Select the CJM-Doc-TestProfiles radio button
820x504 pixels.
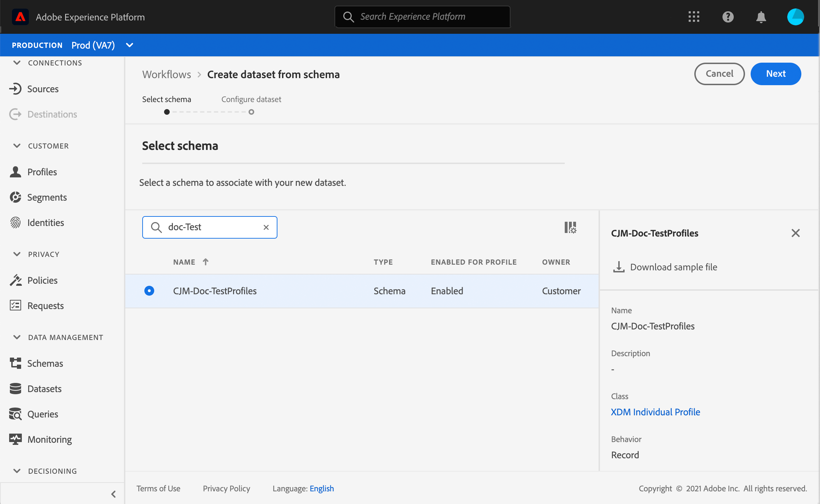[x=149, y=291]
